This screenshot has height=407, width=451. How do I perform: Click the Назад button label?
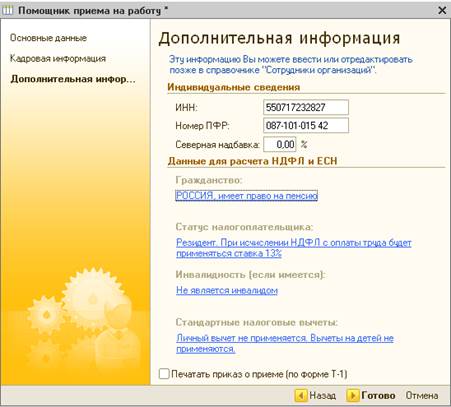click(x=322, y=396)
